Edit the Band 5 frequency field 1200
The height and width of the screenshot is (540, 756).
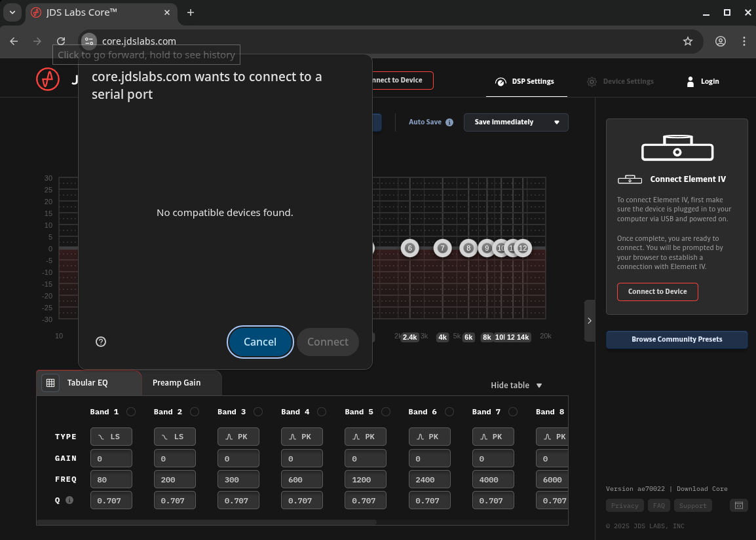click(366, 480)
